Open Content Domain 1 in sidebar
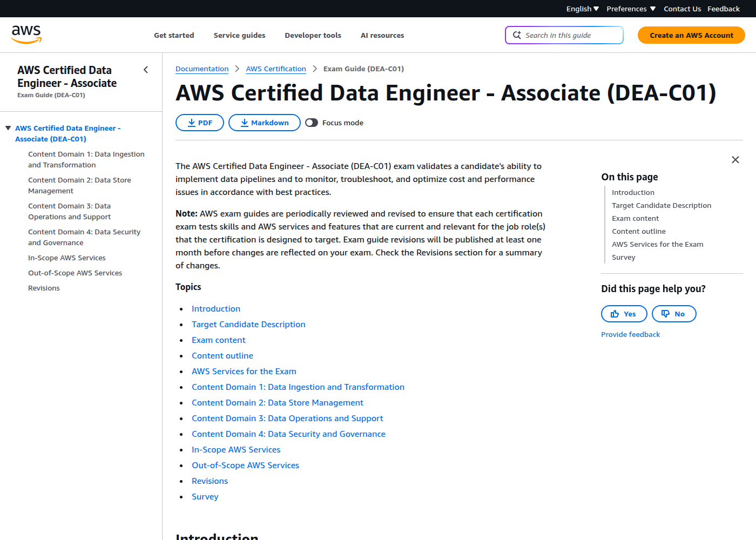756x540 pixels. pyautogui.click(x=86, y=159)
